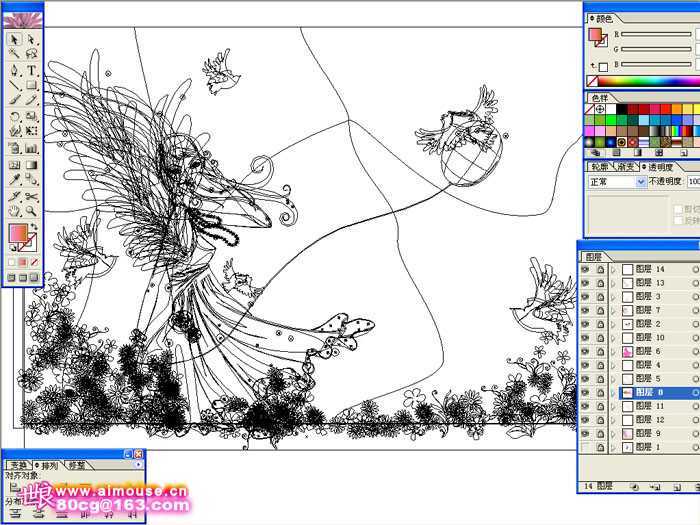The image size is (700, 525).
Task: Select the Blend tool
Action: click(x=31, y=179)
